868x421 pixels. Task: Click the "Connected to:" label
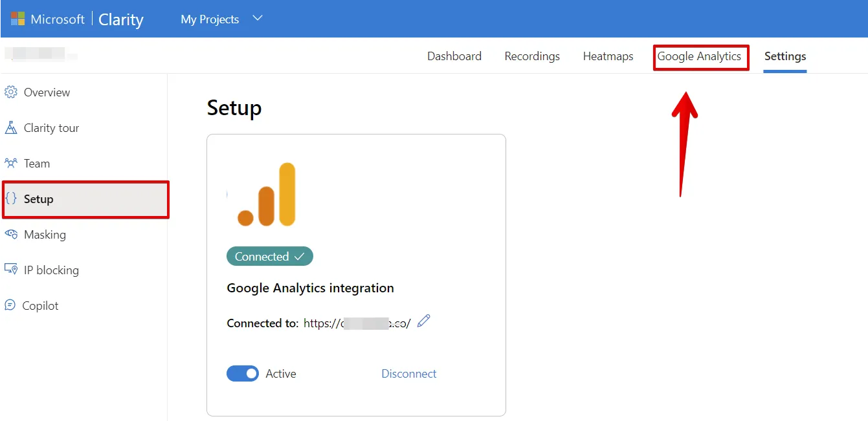263,323
